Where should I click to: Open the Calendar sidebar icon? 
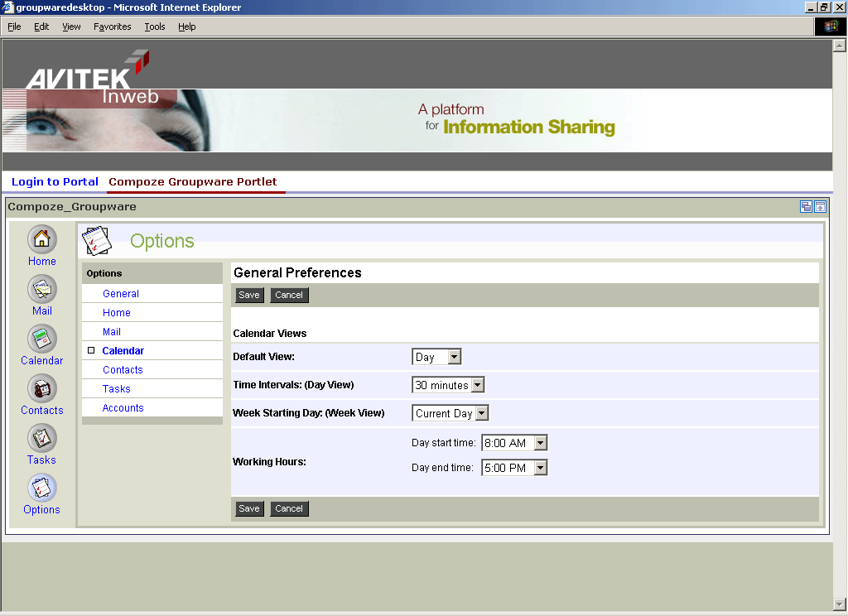click(x=42, y=339)
